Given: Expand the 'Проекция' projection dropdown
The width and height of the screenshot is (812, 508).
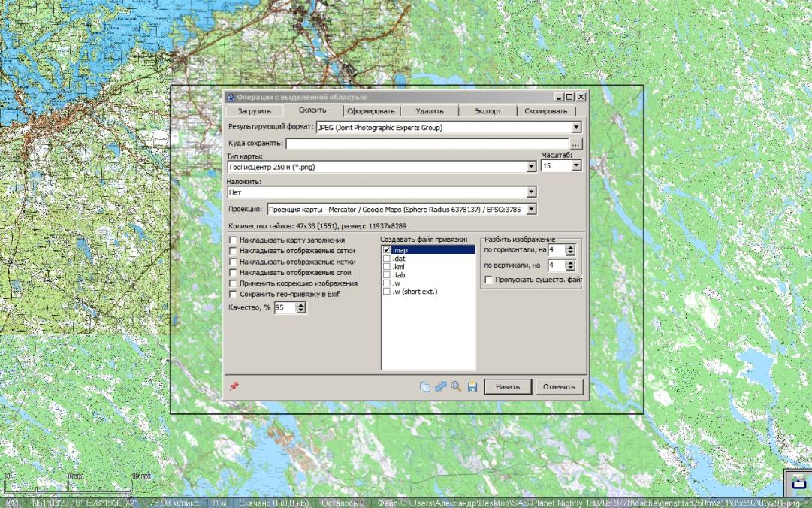Looking at the screenshot, I should (x=531, y=209).
